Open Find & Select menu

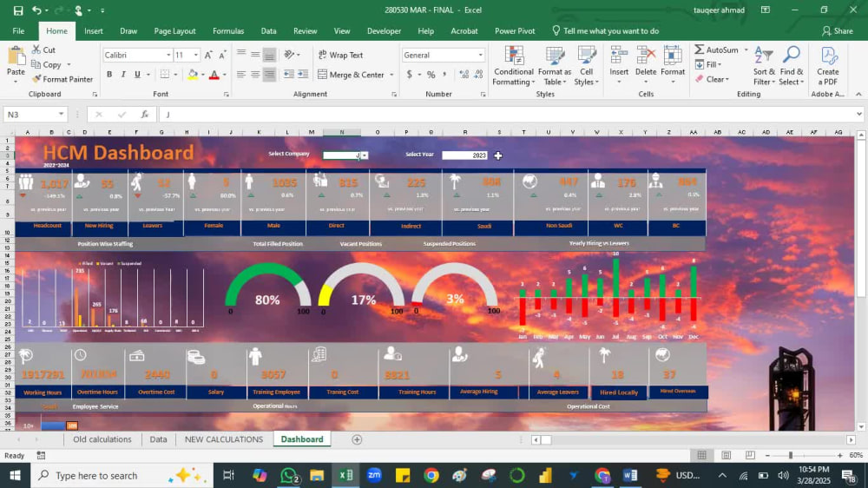(791, 66)
